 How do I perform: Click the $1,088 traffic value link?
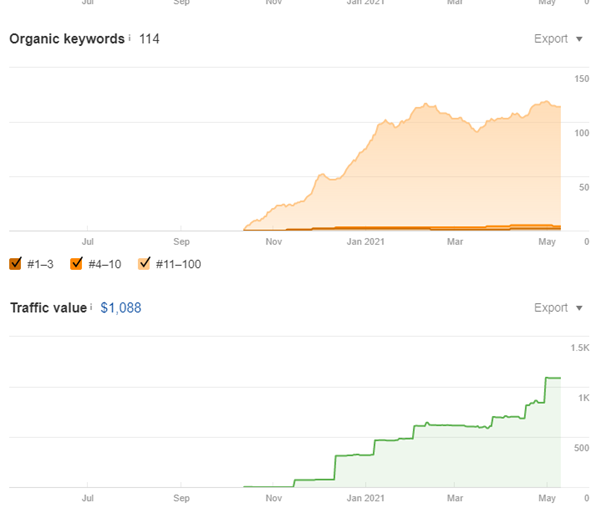pyautogui.click(x=121, y=308)
